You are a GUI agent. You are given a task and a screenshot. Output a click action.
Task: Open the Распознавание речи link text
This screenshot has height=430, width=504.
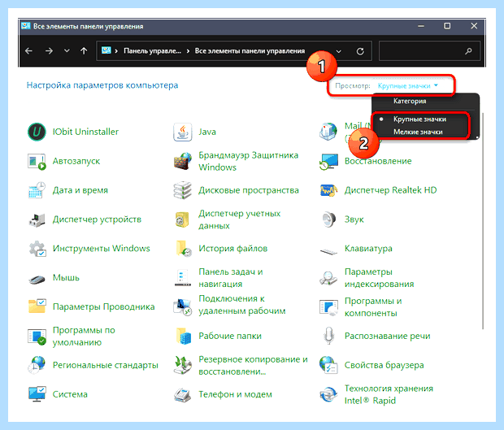pyautogui.click(x=387, y=337)
